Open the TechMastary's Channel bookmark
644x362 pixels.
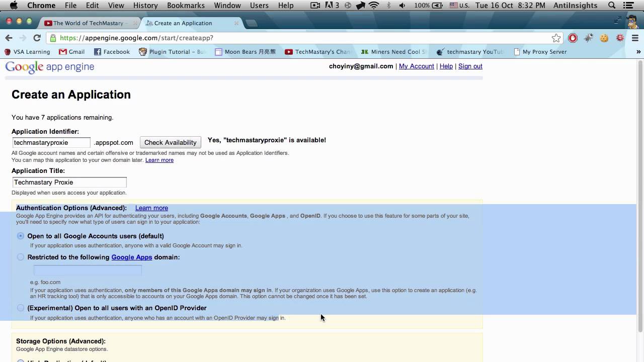(x=317, y=52)
